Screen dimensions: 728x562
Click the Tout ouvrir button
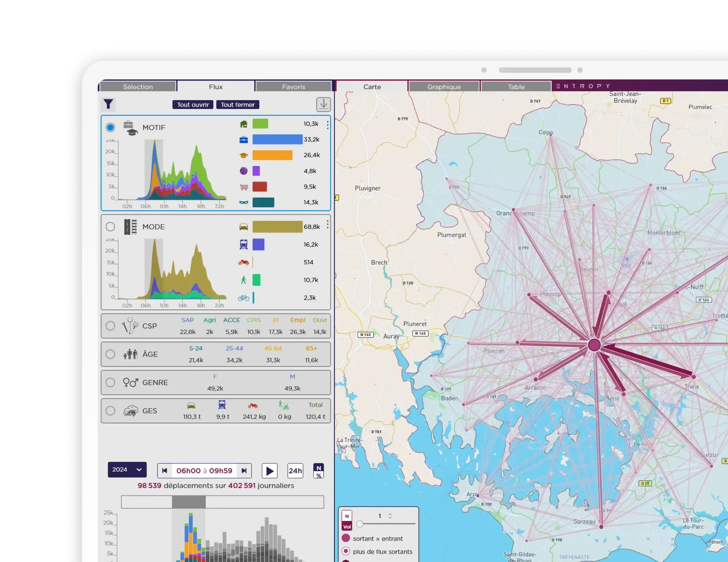[x=193, y=105]
